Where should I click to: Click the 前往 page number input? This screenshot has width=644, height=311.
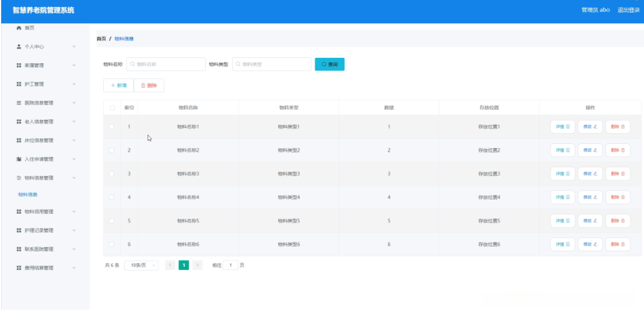click(x=230, y=266)
